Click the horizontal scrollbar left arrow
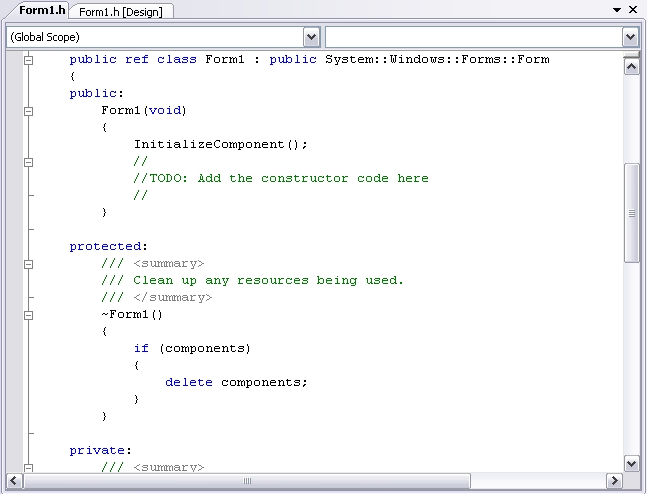Screen dimensions: 647x494 point(14,482)
